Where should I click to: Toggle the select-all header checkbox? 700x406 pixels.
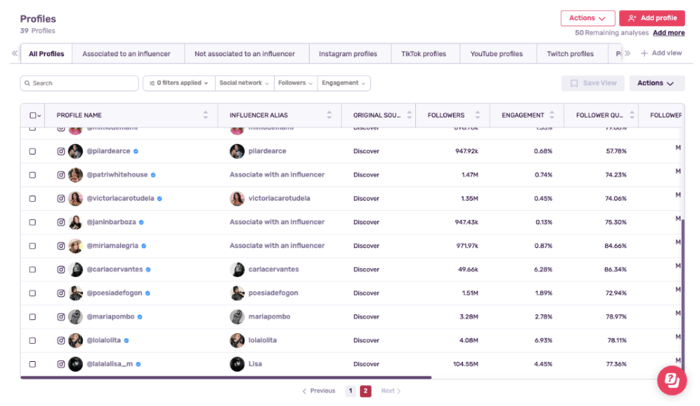(x=33, y=115)
